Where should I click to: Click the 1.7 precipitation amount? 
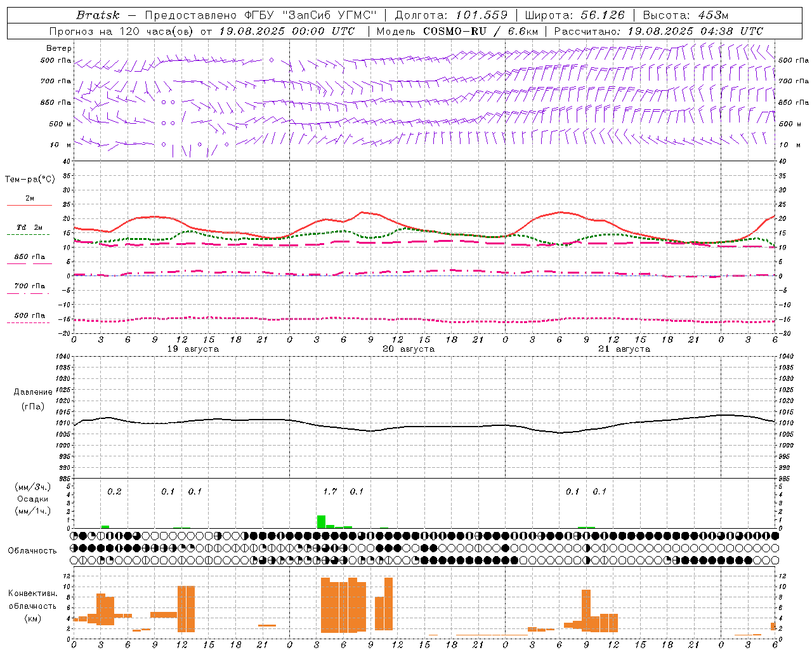click(x=330, y=491)
